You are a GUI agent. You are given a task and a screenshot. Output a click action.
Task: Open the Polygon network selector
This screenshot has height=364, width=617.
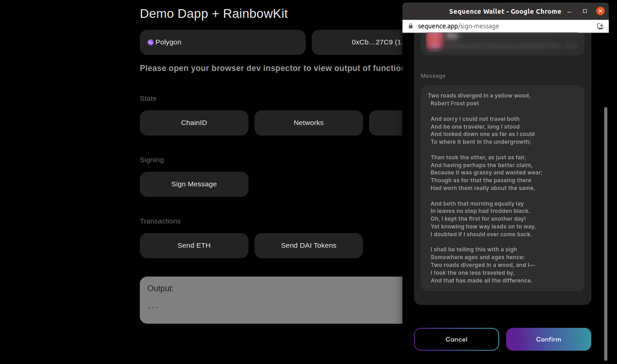(x=223, y=42)
